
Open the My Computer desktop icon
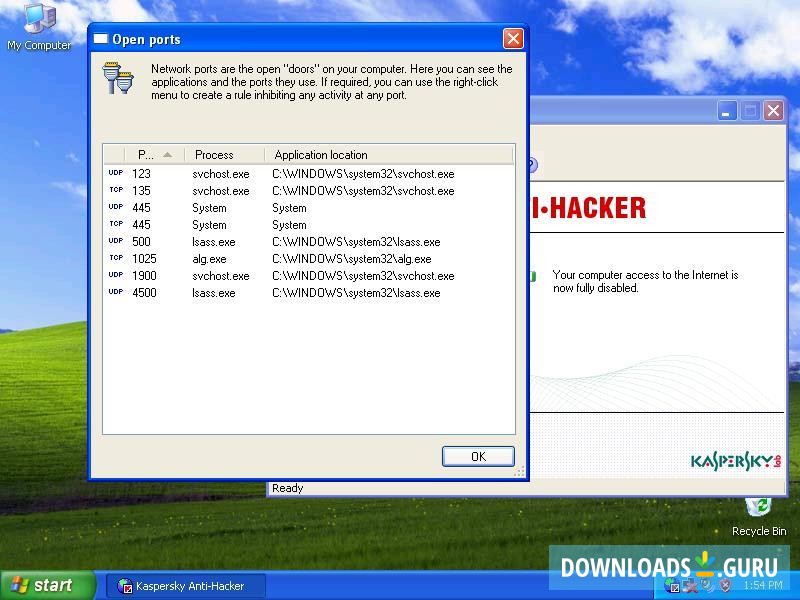pos(39,27)
